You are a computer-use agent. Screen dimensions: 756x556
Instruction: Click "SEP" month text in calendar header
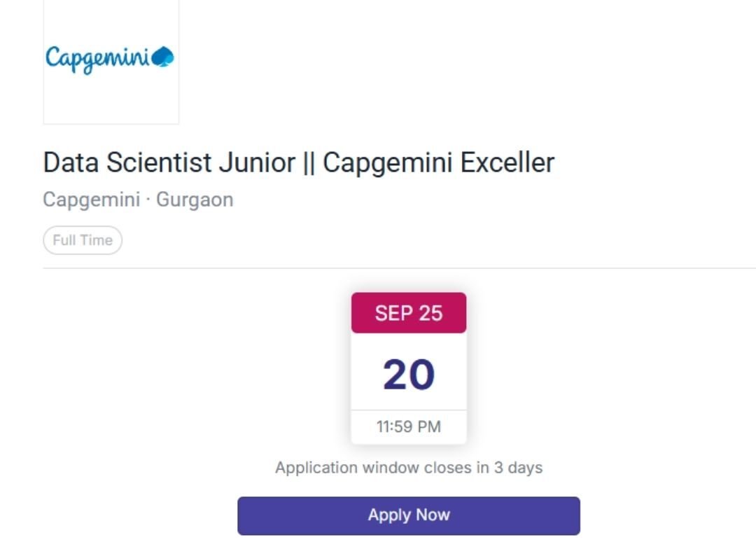click(x=393, y=313)
